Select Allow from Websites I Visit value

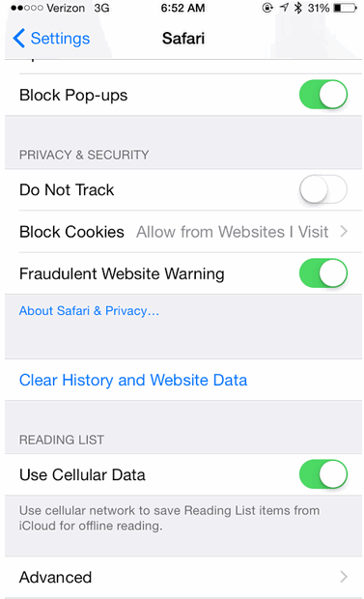click(233, 232)
